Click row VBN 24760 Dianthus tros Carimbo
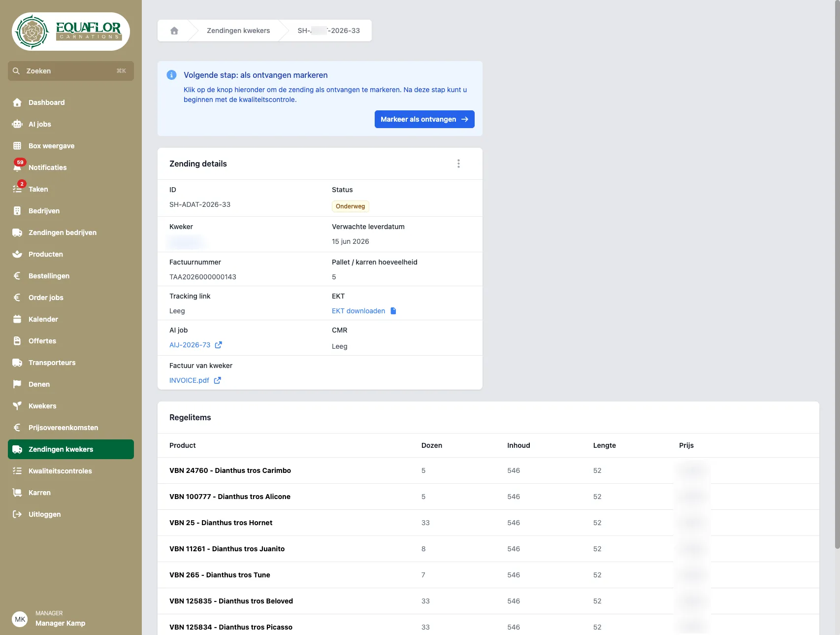This screenshot has height=635, width=840. pos(488,470)
